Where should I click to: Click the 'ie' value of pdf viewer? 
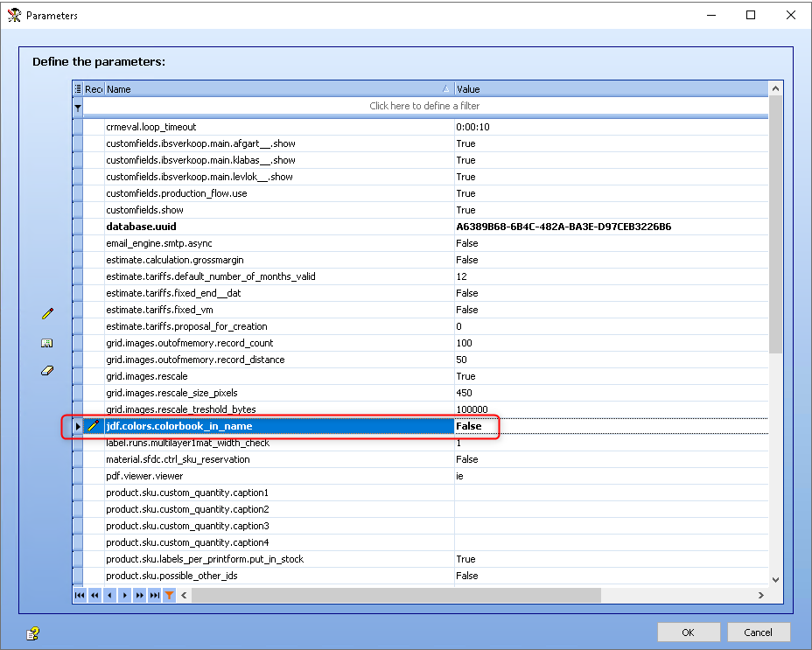[x=611, y=475]
